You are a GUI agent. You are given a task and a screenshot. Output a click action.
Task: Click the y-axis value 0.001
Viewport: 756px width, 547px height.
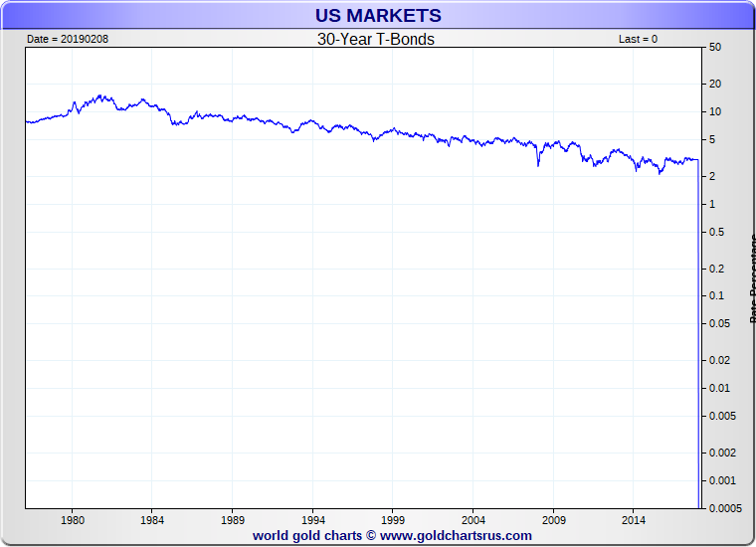click(x=723, y=480)
